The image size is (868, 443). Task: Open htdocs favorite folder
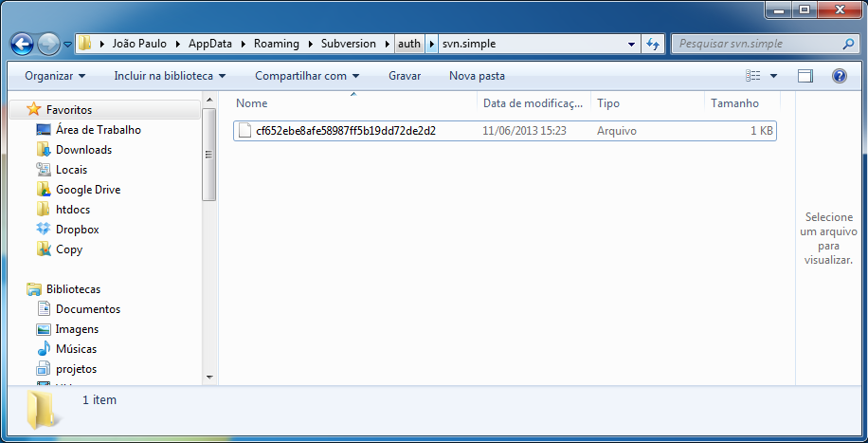pos(73,210)
